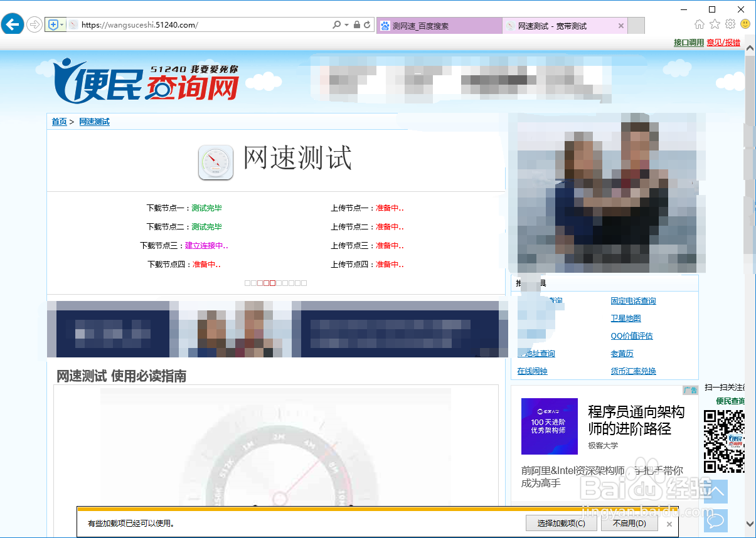Open the 固定电话查询 link
756x538 pixels.
click(x=633, y=301)
